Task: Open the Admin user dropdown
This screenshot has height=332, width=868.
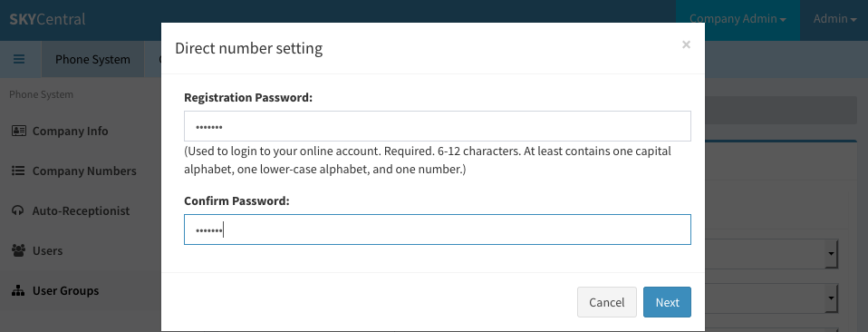Action: pos(834,19)
